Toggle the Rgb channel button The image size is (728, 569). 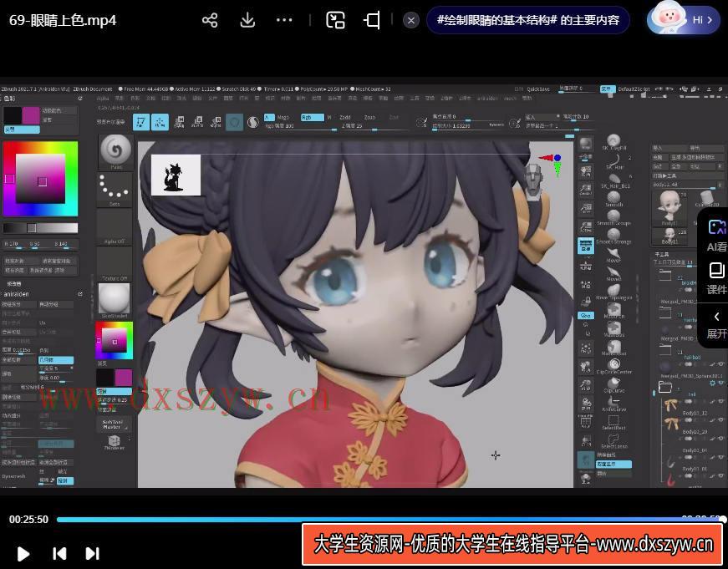[312, 117]
